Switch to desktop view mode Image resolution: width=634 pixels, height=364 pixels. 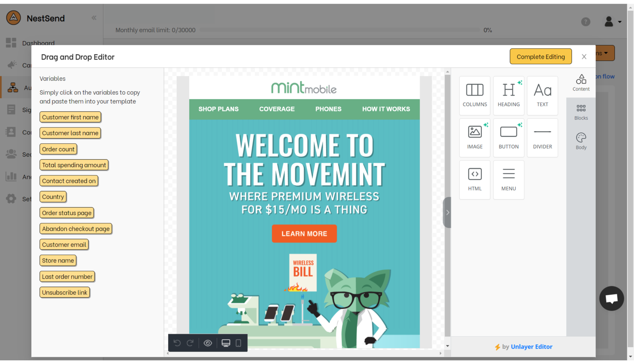(x=226, y=343)
